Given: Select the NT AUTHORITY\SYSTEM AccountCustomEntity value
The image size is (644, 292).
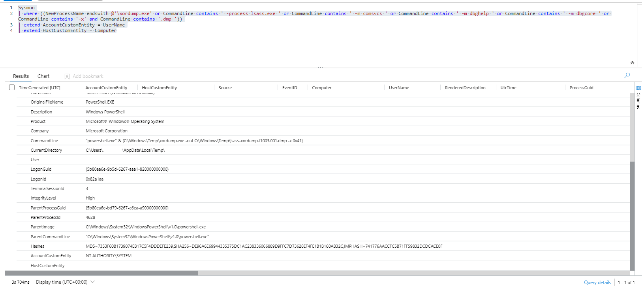Looking at the screenshot, I should pos(109,256).
